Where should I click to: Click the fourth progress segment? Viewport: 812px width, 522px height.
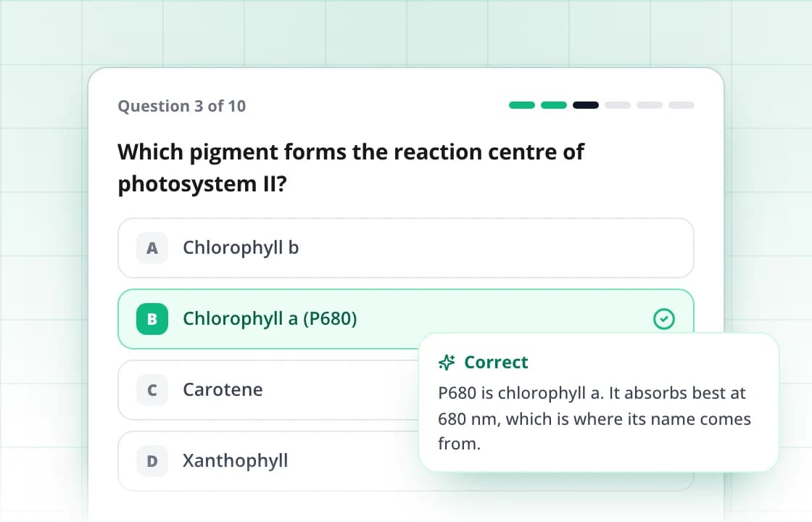pos(618,105)
